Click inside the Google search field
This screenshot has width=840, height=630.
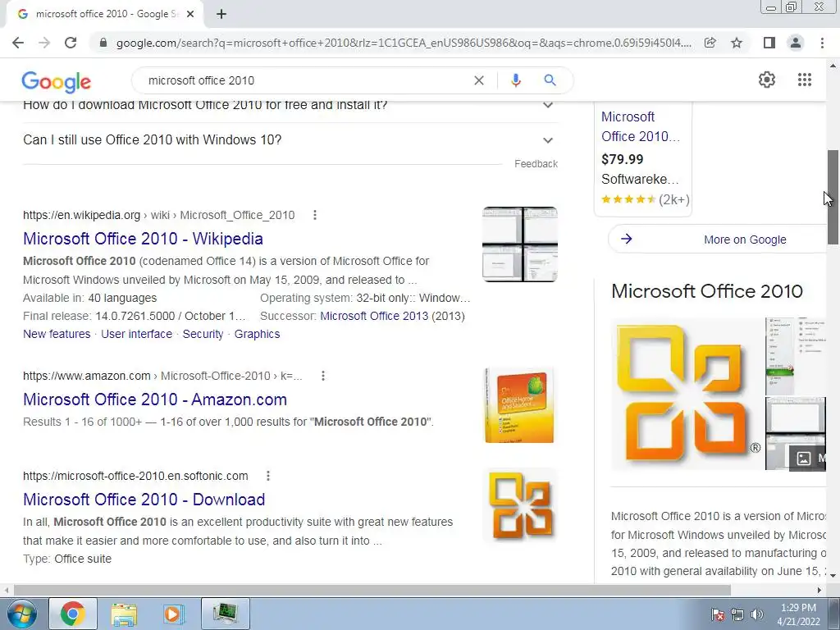(x=305, y=80)
